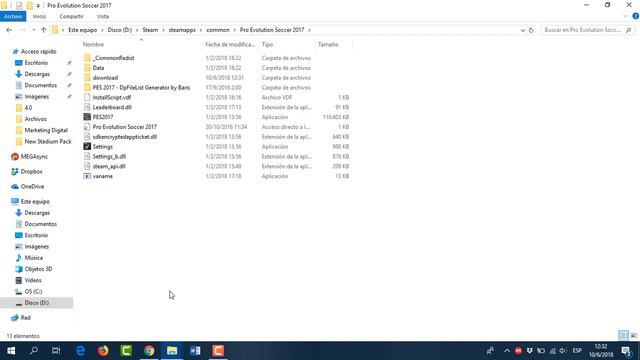Select the download folder icon
Screen dimensions: 640x360
click(87, 77)
